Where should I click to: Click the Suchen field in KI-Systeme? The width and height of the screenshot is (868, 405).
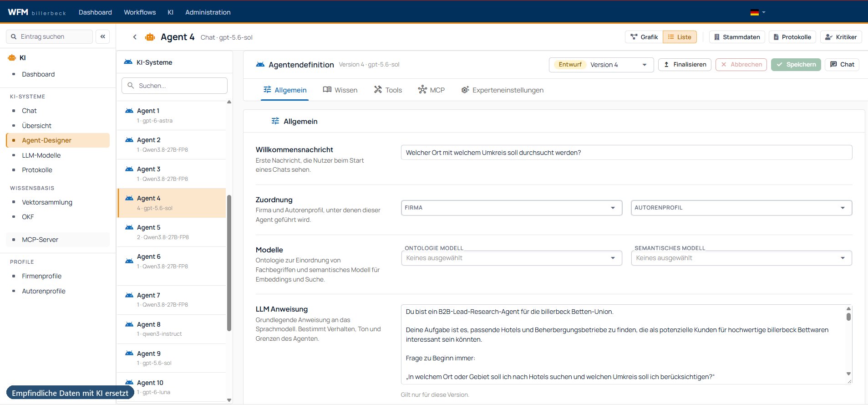click(174, 86)
